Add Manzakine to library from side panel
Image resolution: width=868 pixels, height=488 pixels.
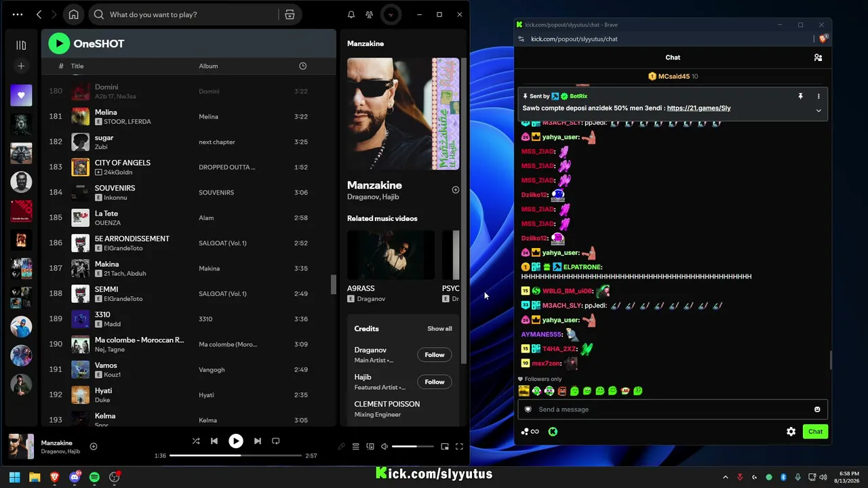coord(456,190)
